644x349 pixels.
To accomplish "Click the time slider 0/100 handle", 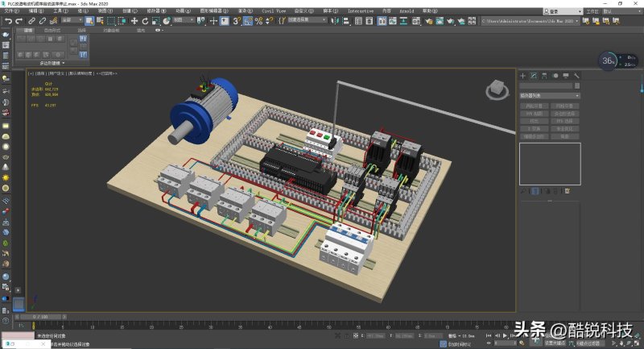I will click(40, 317).
